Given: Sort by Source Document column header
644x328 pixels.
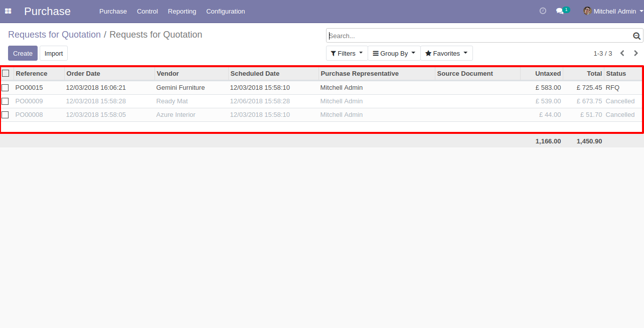Looking at the screenshot, I should tap(477, 73).
